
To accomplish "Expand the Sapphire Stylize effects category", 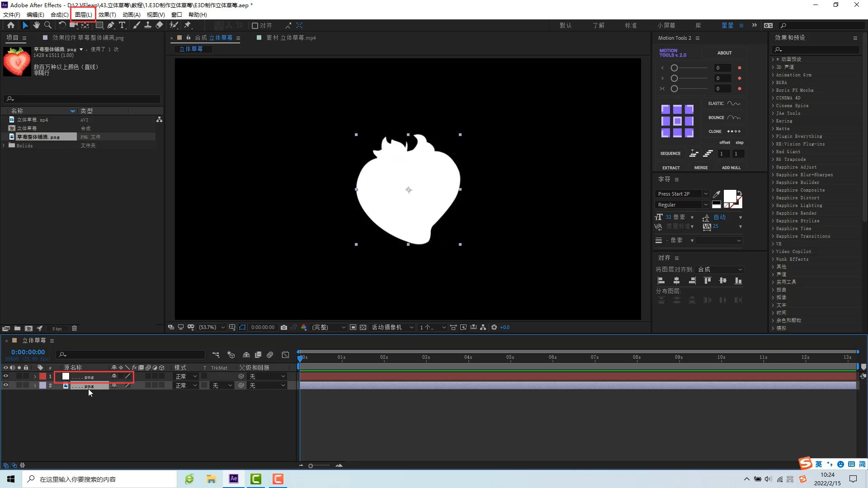I will [773, 221].
